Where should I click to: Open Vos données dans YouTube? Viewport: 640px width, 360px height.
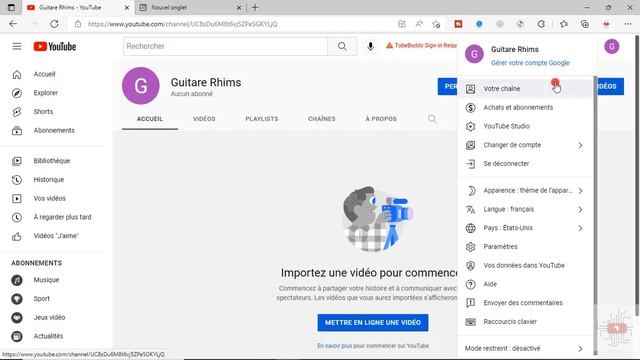(525, 266)
